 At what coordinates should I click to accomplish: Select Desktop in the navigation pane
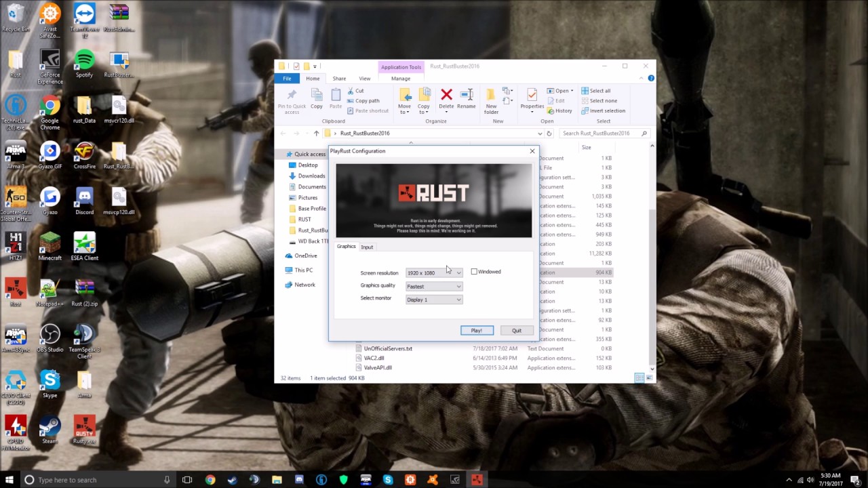pos(307,165)
